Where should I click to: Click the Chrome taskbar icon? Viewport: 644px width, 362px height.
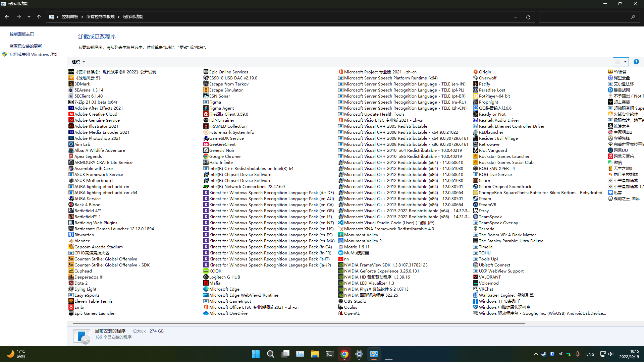(344, 354)
